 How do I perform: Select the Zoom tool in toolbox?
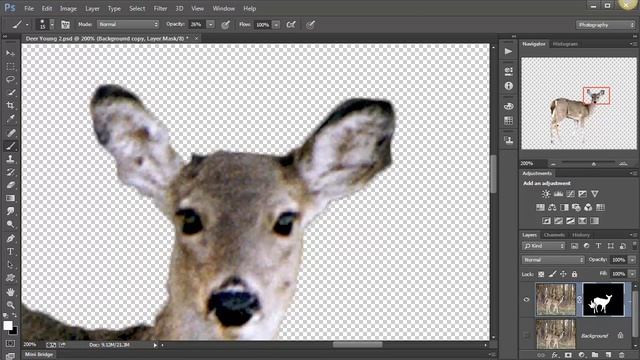(x=10, y=305)
